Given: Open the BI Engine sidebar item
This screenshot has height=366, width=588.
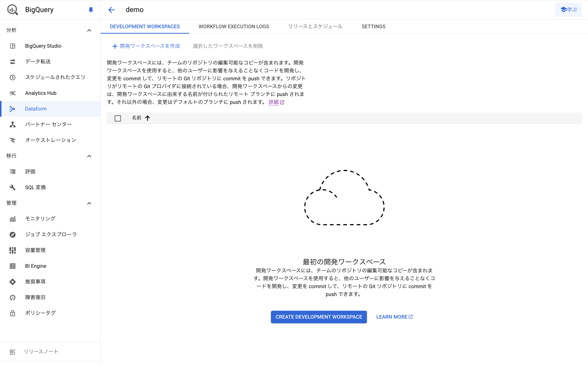Looking at the screenshot, I should [36, 266].
